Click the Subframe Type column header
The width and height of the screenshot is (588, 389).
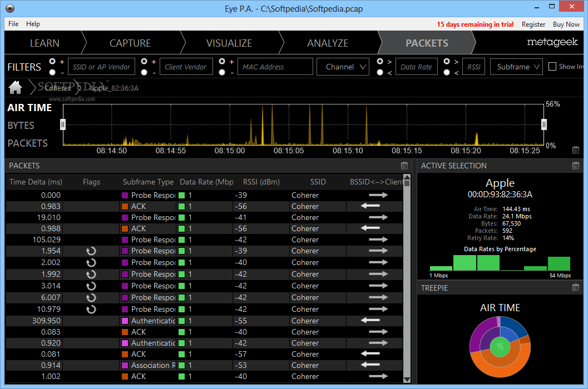tap(148, 182)
